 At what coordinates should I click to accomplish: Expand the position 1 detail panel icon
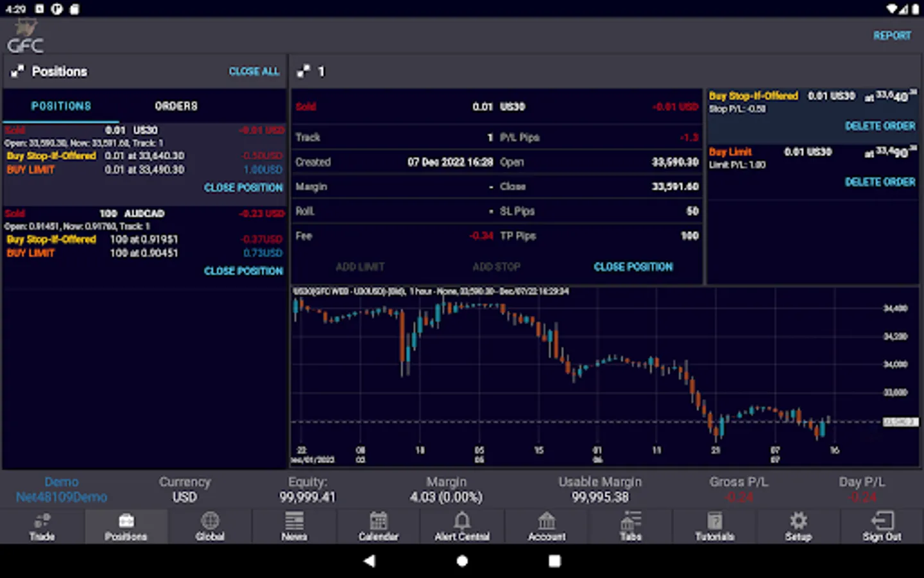304,71
